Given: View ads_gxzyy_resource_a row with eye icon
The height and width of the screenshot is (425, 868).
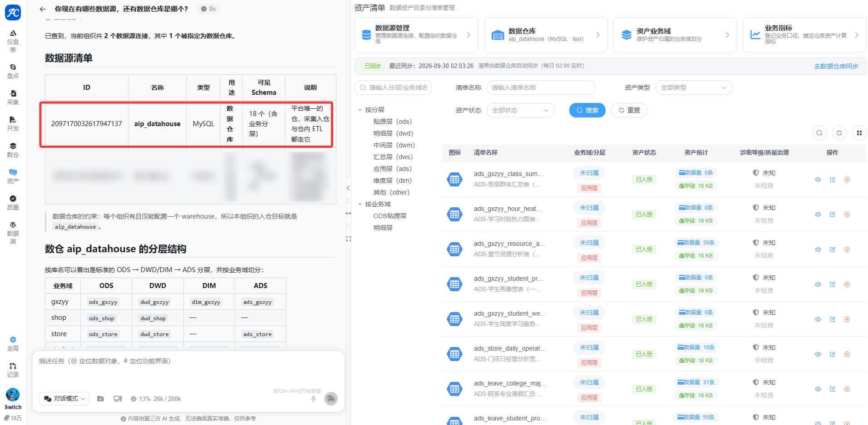Looking at the screenshot, I should [x=818, y=249].
